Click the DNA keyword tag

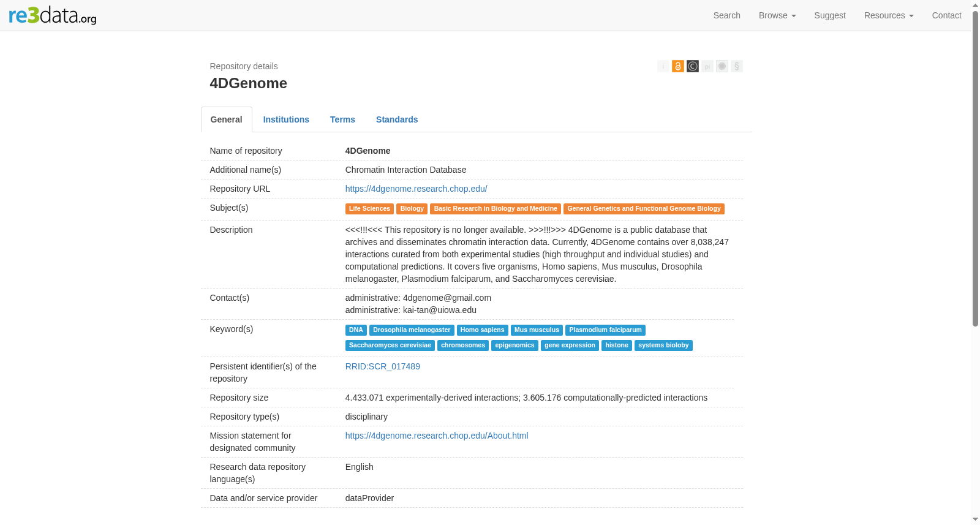(356, 330)
